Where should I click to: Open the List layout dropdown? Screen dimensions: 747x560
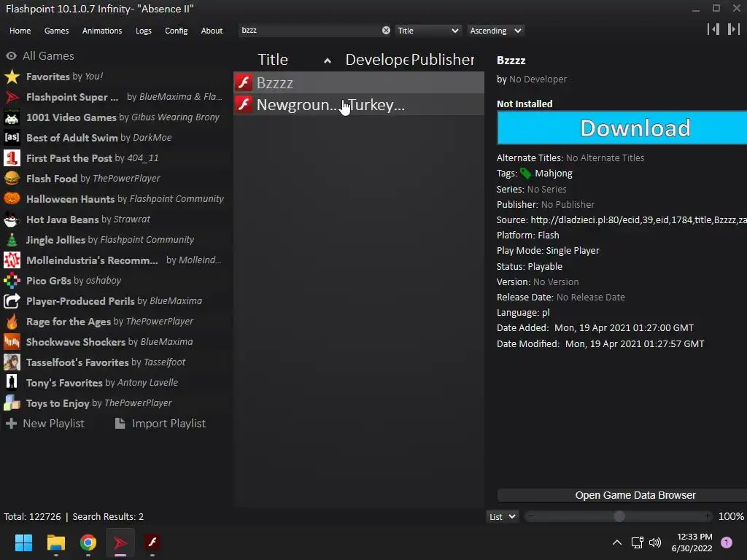point(502,517)
